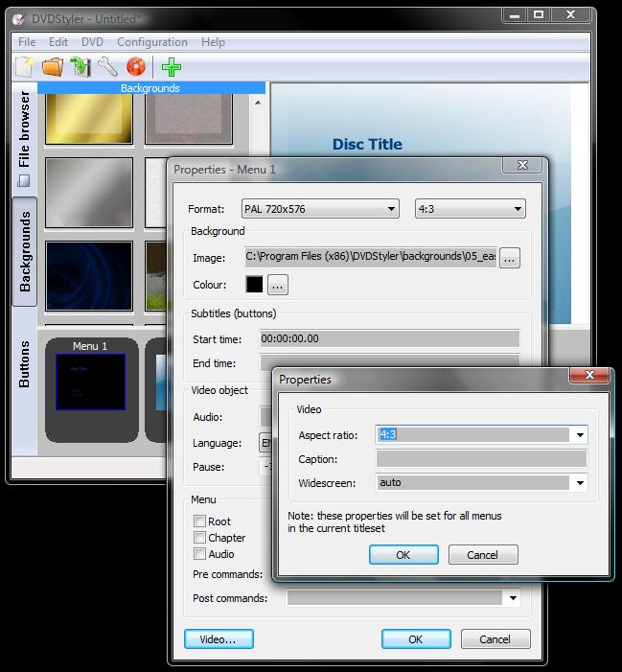
Task: Tick the Chapter menu checkbox
Action: (199, 538)
